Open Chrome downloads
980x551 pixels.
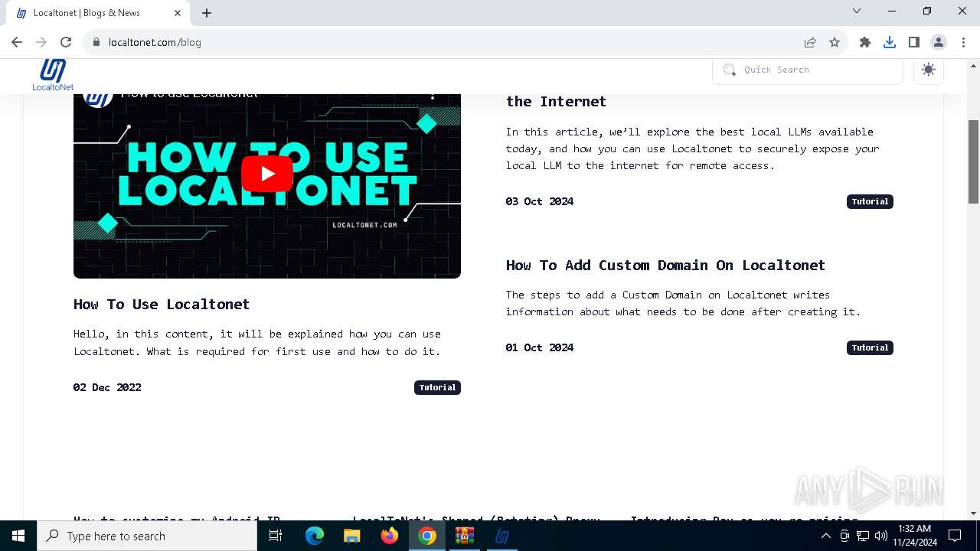890,42
